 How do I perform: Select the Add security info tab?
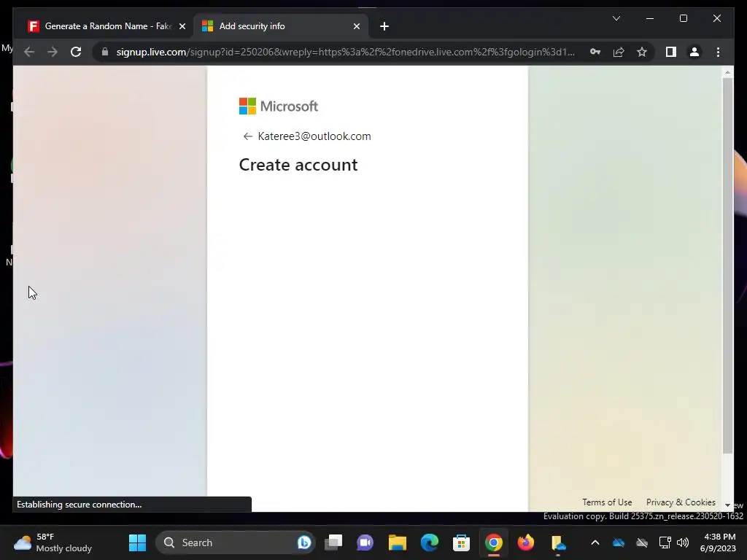(x=281, y=26)
